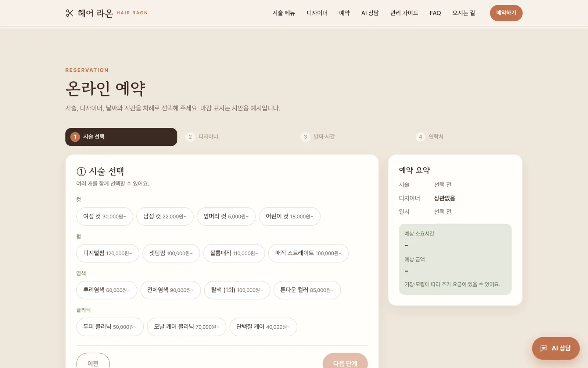Click the 온라인 예약 page title

click(105, 89)
